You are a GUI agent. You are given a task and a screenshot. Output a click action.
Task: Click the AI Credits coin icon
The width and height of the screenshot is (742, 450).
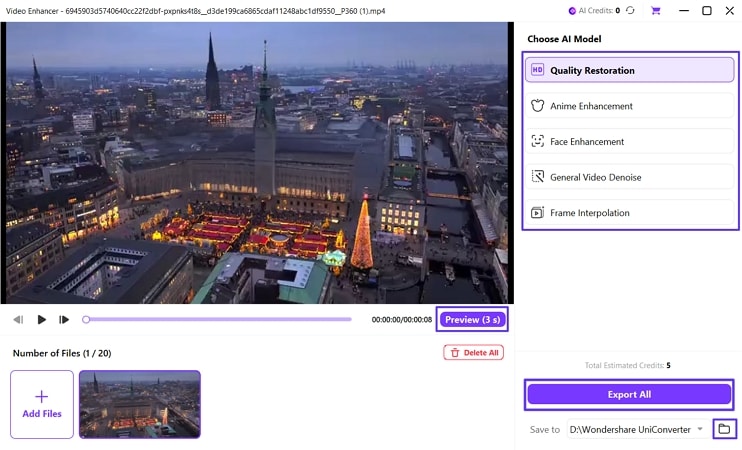coord(572,10)
